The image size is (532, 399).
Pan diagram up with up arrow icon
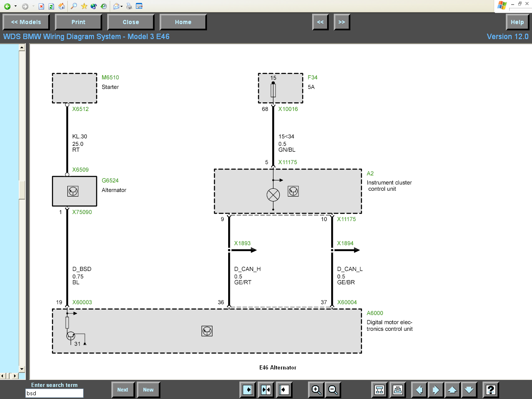pyautogui.click(x=452, y=390)
